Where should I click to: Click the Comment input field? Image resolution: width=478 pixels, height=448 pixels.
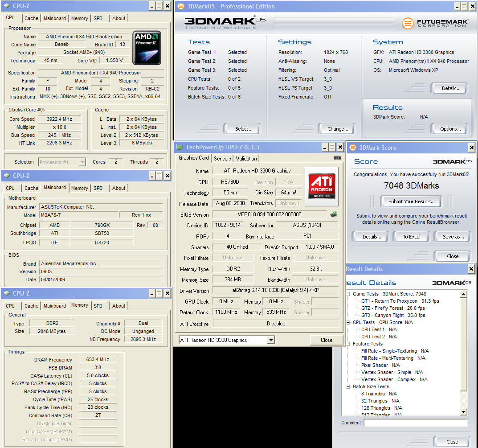point(416,423)
